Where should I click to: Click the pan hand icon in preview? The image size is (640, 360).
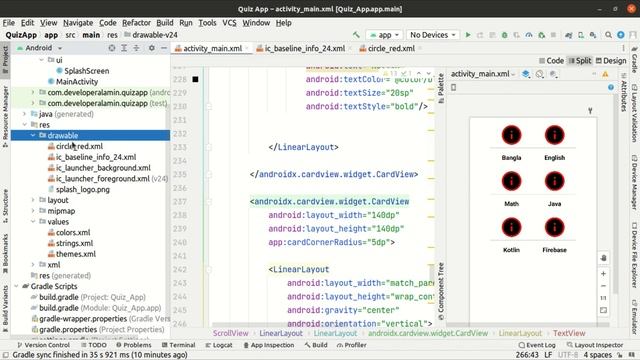[603, 258]
